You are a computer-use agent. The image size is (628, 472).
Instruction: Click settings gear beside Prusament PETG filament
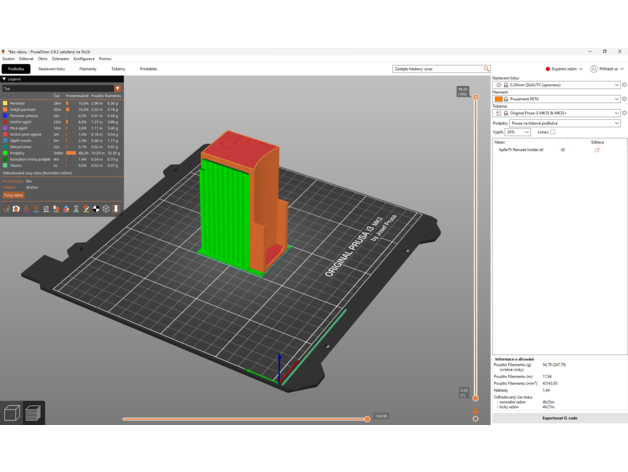point(624,99)
